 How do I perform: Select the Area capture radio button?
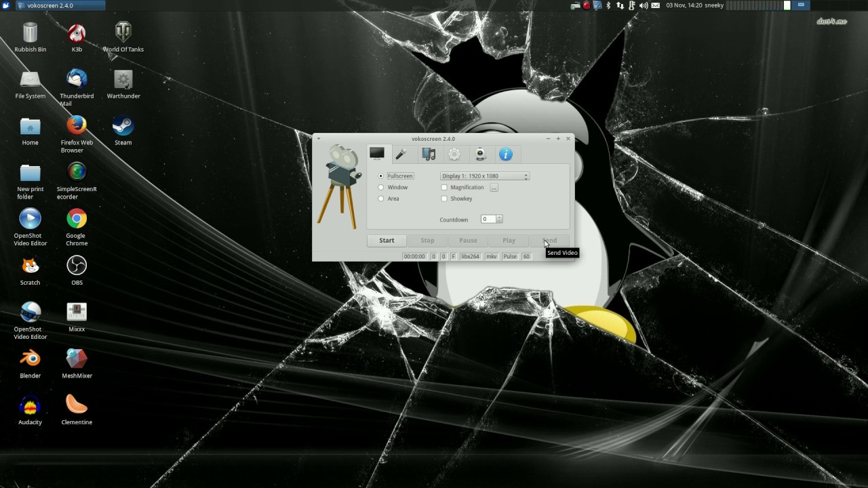(x=381, y=199)
